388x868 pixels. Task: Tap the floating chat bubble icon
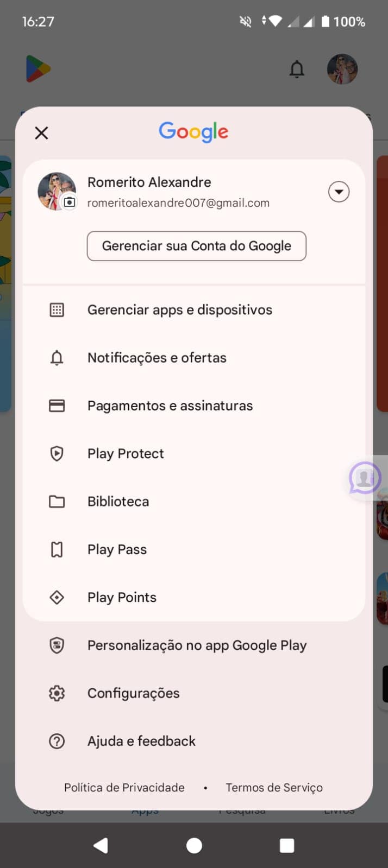pyautogui.click(x=365, y=478)
